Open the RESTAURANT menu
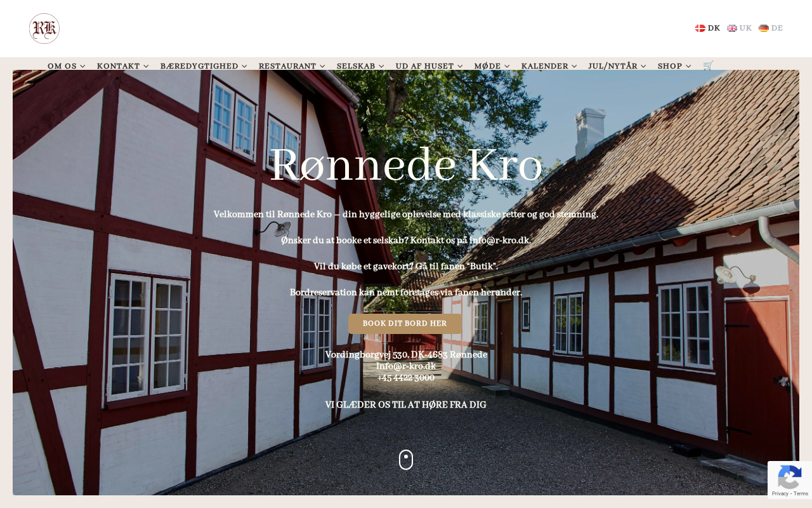 tap(292, 66)
